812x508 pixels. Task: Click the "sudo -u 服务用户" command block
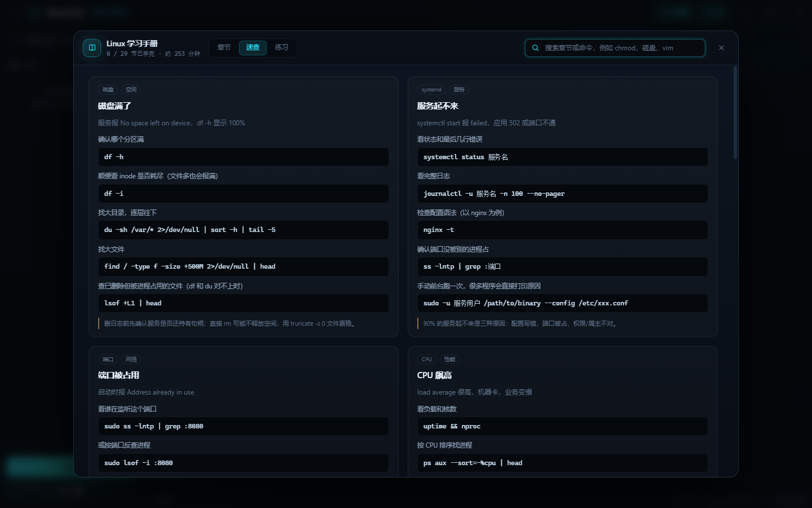[563, 303]
